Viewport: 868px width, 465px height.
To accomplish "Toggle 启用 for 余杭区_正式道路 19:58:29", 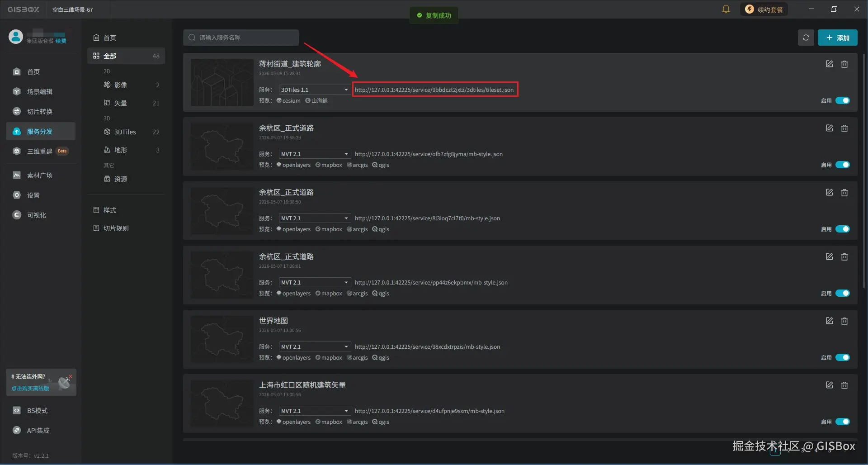I will (x=842, y=165).
